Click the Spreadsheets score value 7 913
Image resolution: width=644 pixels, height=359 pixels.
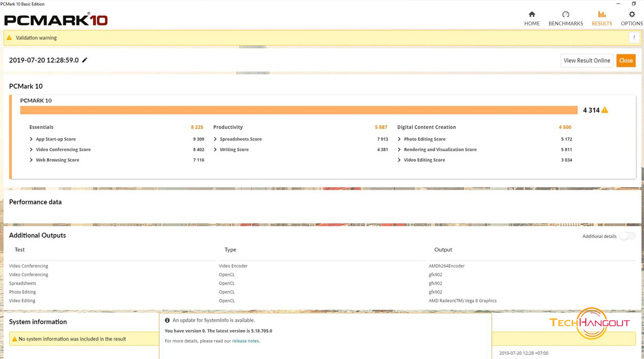[383, 139]
